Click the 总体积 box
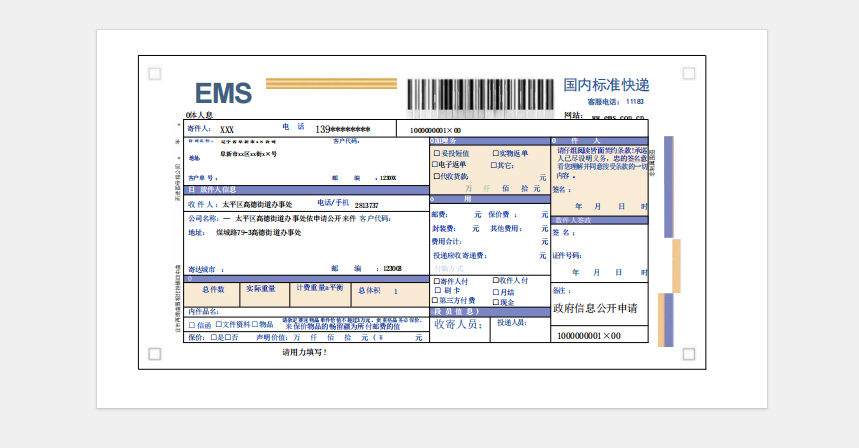Screen dimensions: 859x448 tap(390, 295)
